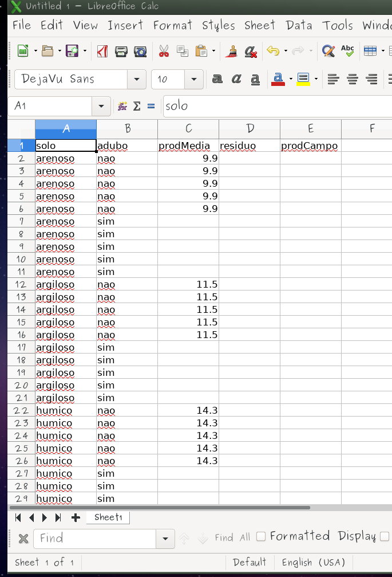Expand the font name dropdown

point(137,80)
